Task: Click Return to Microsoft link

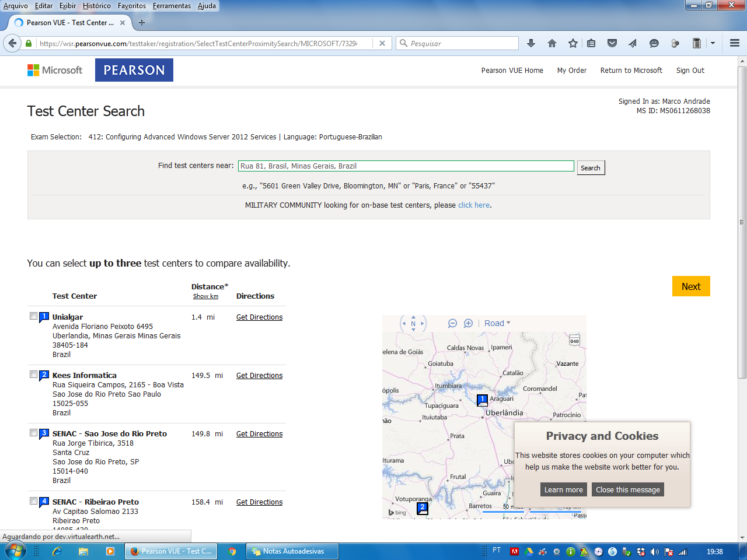Action: (631, 71)
